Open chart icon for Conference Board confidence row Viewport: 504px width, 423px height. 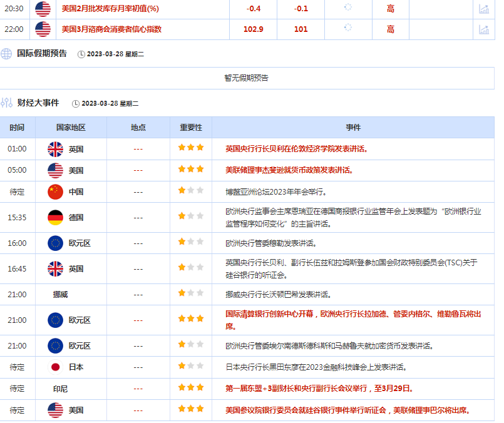(x=483, y=29)
